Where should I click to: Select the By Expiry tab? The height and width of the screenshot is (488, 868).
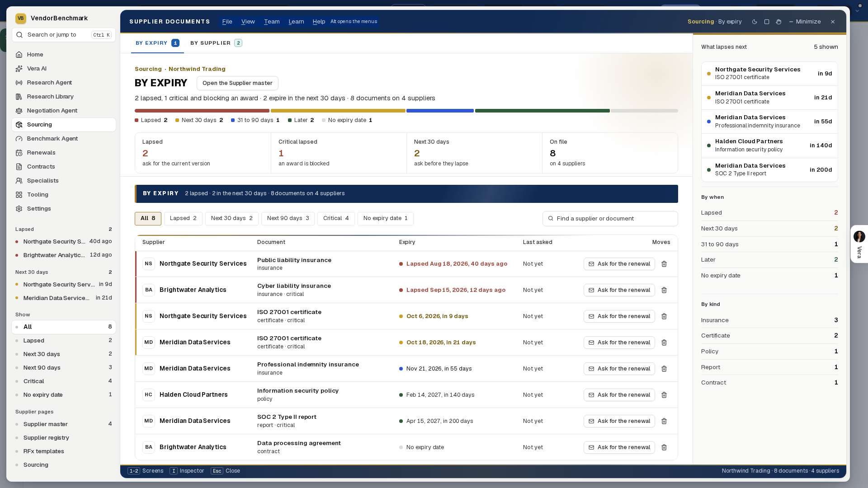click(157, 43)
